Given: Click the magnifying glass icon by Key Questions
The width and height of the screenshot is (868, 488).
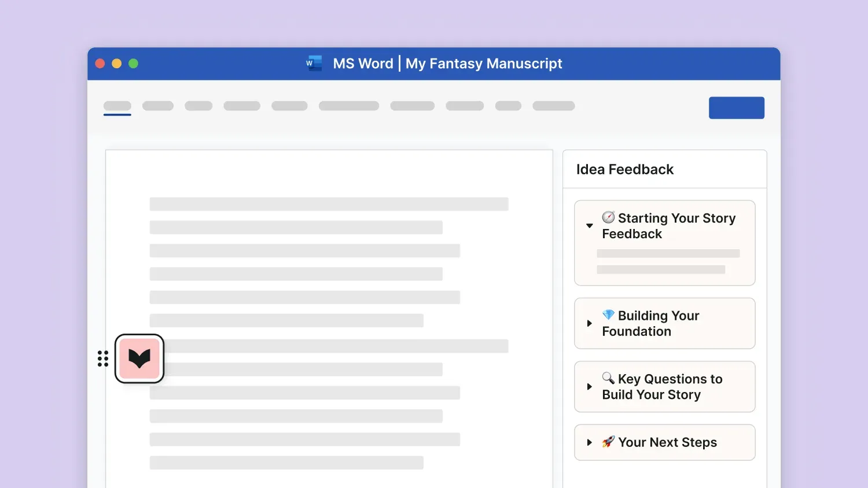Looking at the screenshot, I should (x=608, y=378).
